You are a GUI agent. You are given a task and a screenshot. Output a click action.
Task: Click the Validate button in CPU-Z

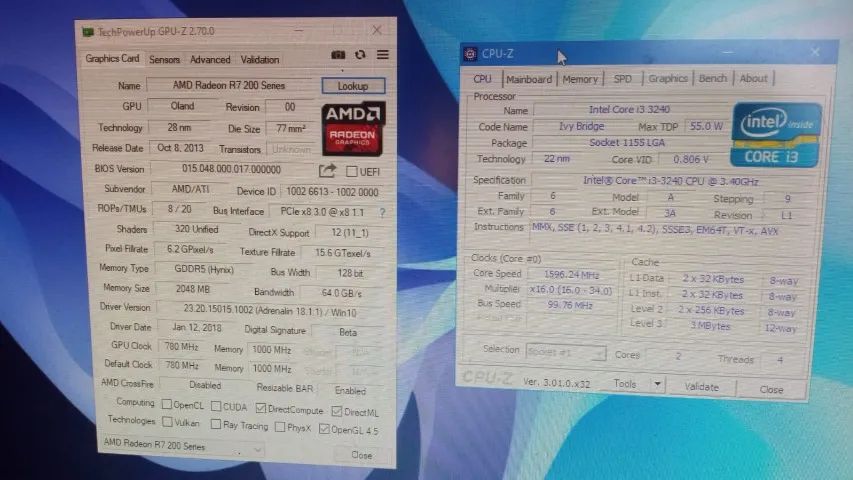[x=701, y=387]
